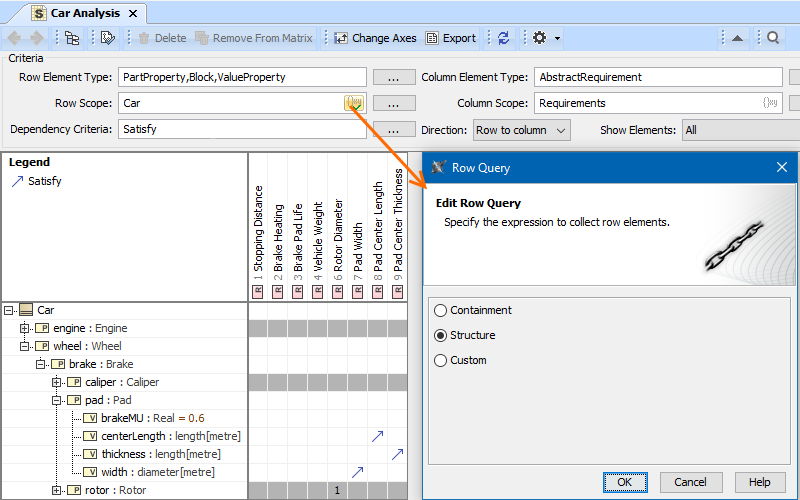Select the Custom radio button

click(x=440, y=360)
